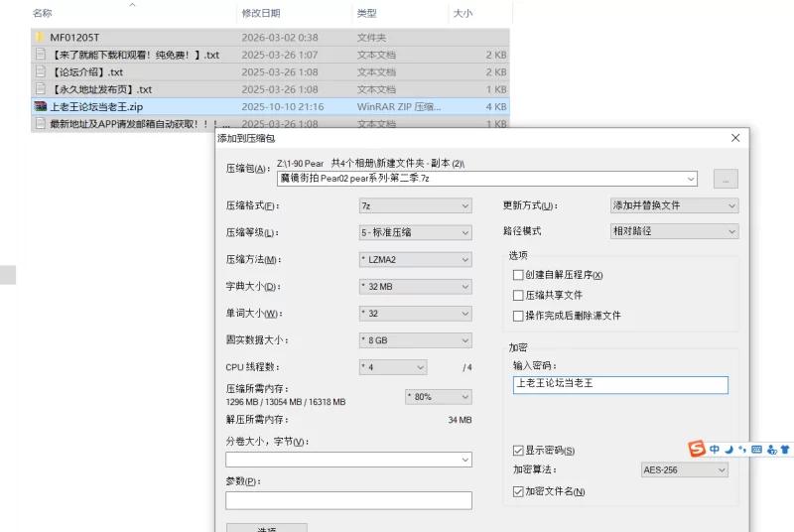Image resolution: width=794 pixels, height=532 pixels.
Task: Click the browse "..." button beside the archive name
Action: pyautogui.click(x=726, y=179)
